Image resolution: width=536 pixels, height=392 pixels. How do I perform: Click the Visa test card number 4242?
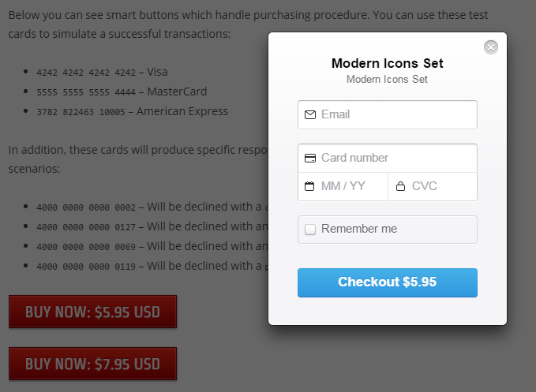click(86, 73)
